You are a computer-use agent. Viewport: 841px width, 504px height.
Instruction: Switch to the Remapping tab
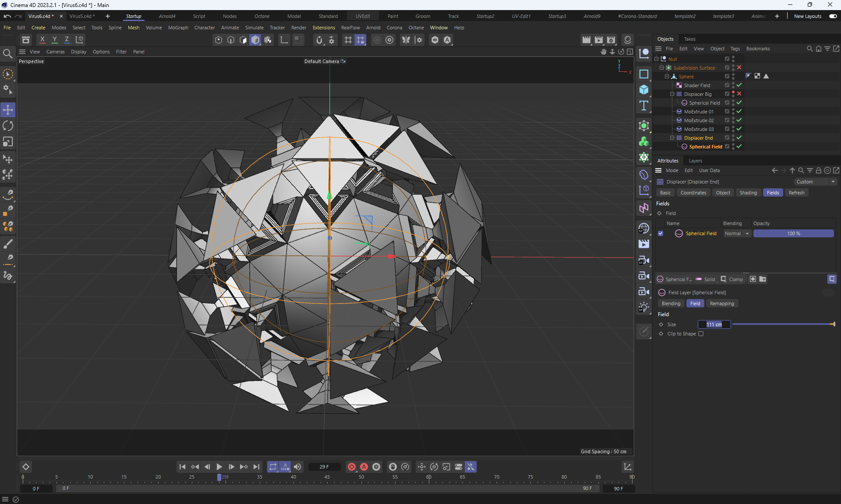click(721, 303)
